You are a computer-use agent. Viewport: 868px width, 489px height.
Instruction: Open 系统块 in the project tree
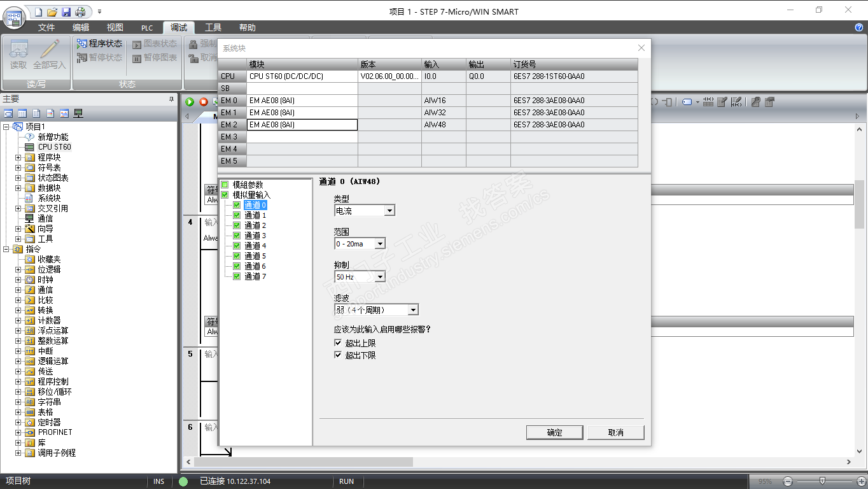49,198
